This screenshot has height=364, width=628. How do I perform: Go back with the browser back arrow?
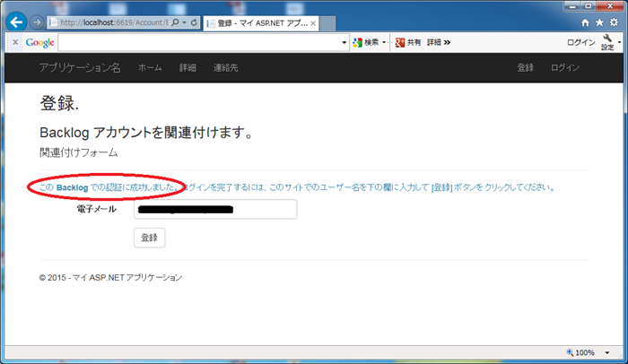coord(16,22)
